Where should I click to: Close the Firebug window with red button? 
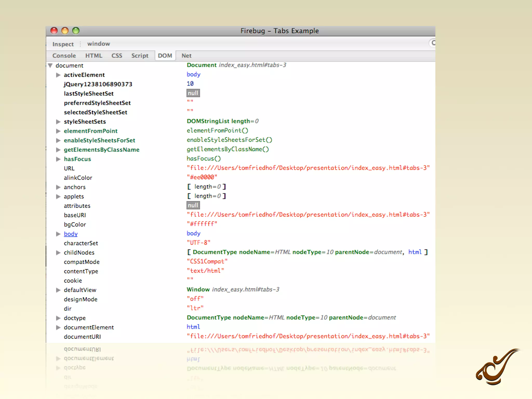coord(54,31)
